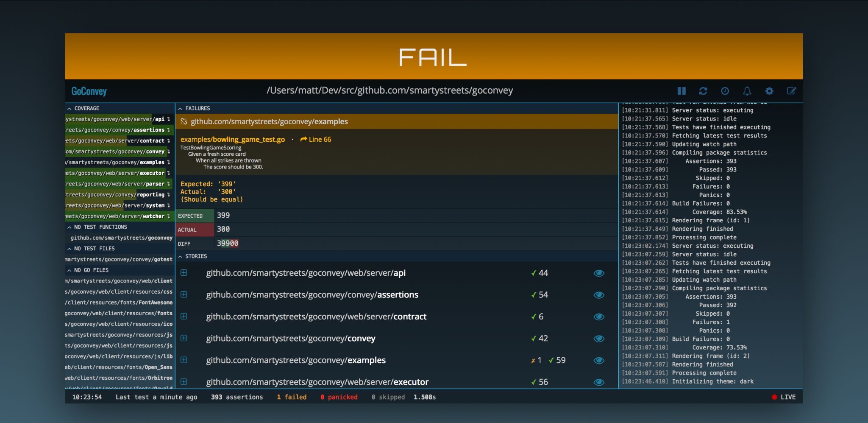Collapse the Coverage section
This screenshot has width=868, height=423.
[83, 108]
